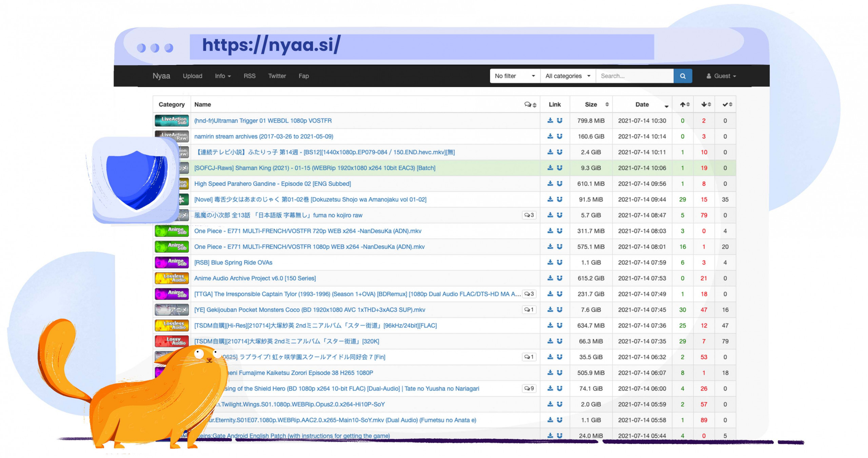Download torrent for Gekijouban Pocket Monsters Coco
The image size is (868, 458).
550,310
